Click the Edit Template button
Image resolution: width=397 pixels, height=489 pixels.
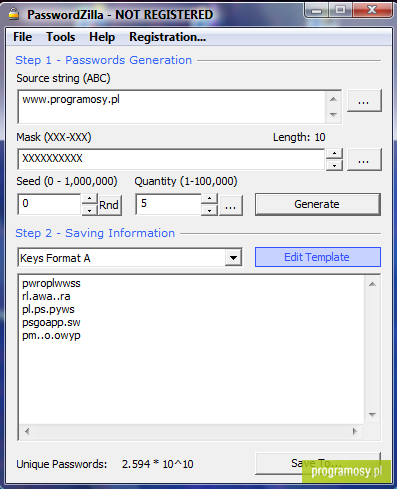tap(317, 257)
